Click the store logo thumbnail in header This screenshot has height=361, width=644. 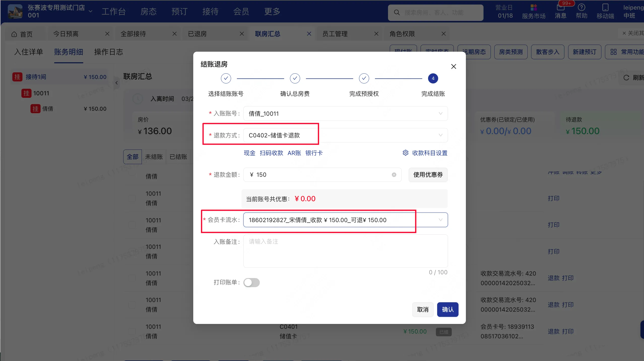(x=15, y=11)
